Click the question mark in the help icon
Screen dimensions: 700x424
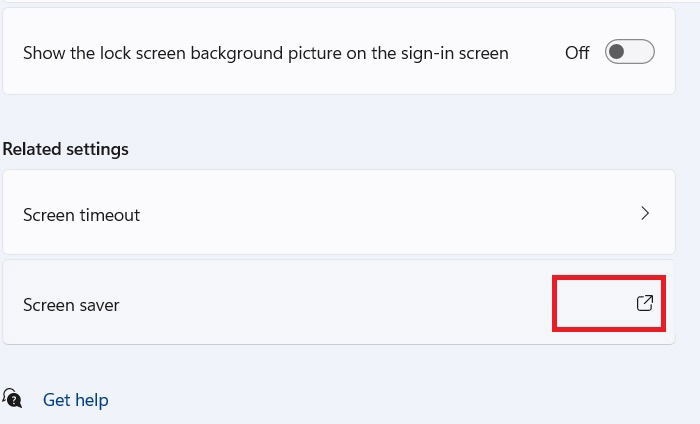(x=15, y=401)
